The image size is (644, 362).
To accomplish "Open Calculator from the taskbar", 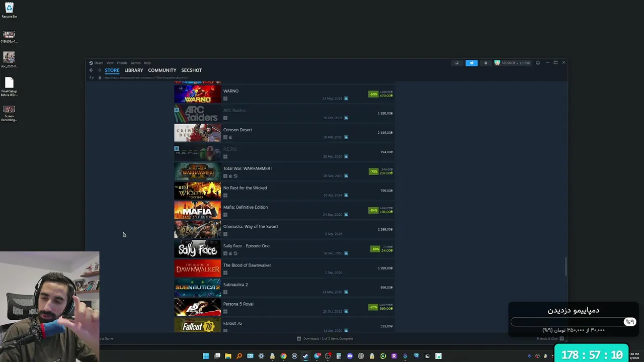I will (x=339, y=356).
